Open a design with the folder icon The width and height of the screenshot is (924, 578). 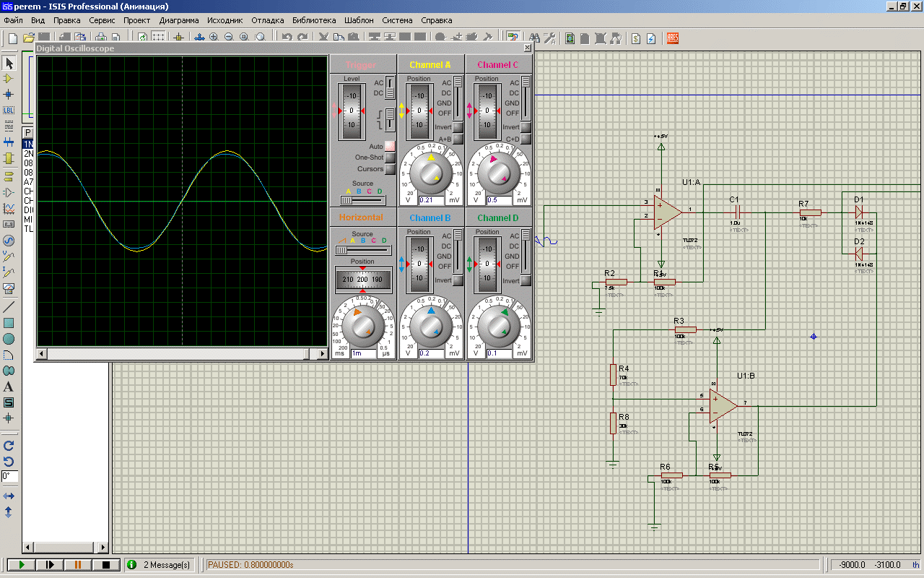tap(29, 38)
